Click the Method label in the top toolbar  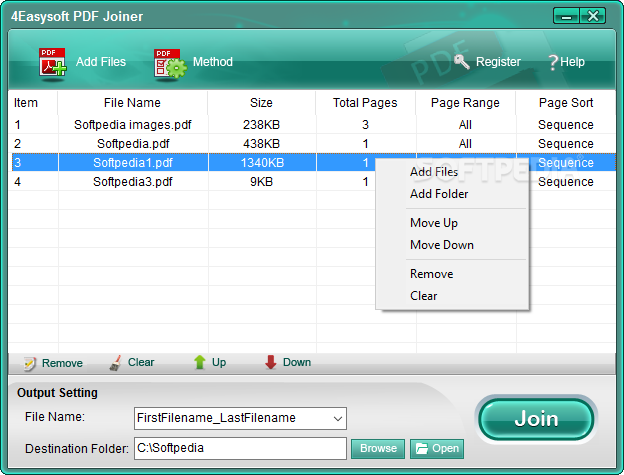213,62
